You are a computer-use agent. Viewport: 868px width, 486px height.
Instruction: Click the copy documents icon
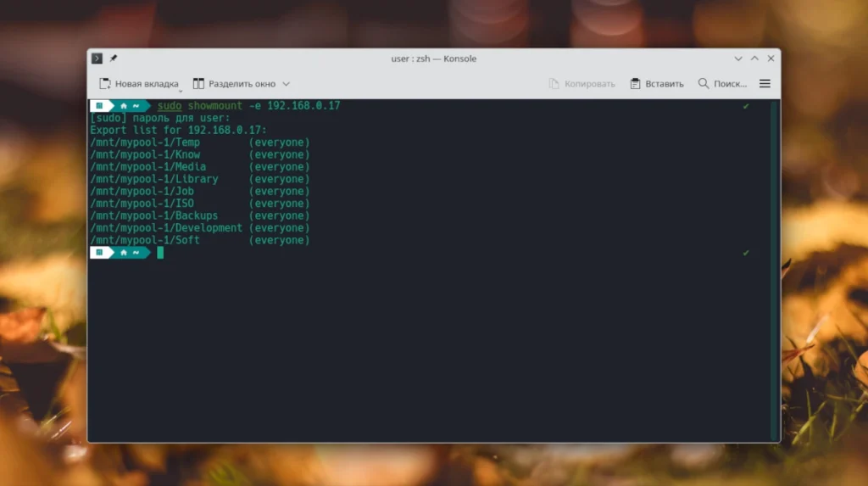pos(554,84)
